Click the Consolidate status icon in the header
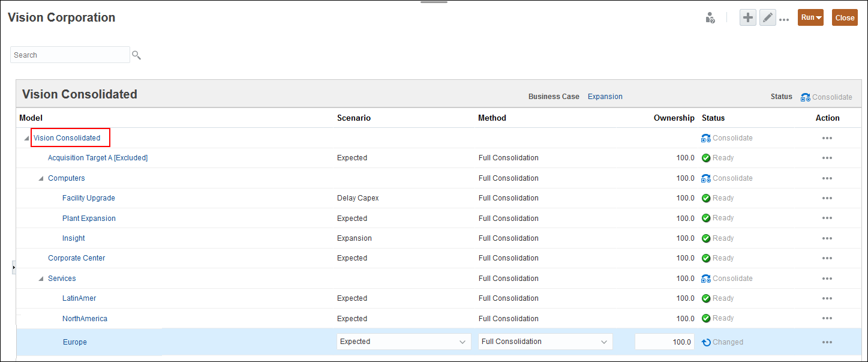The image size is (868, 362). tap(806, 97)
